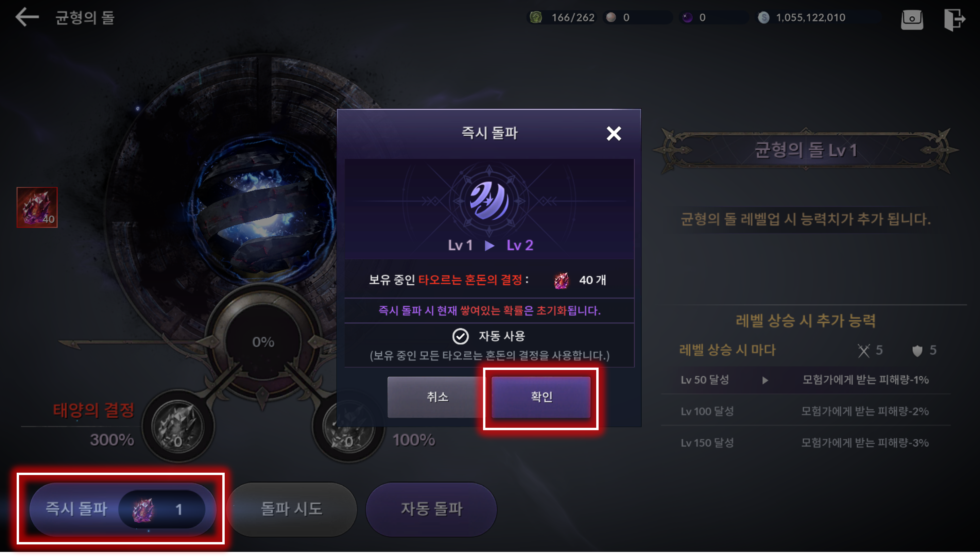The image size is (980, 557).
Task: Click the 돌파 시도 button
Action: 292,509
